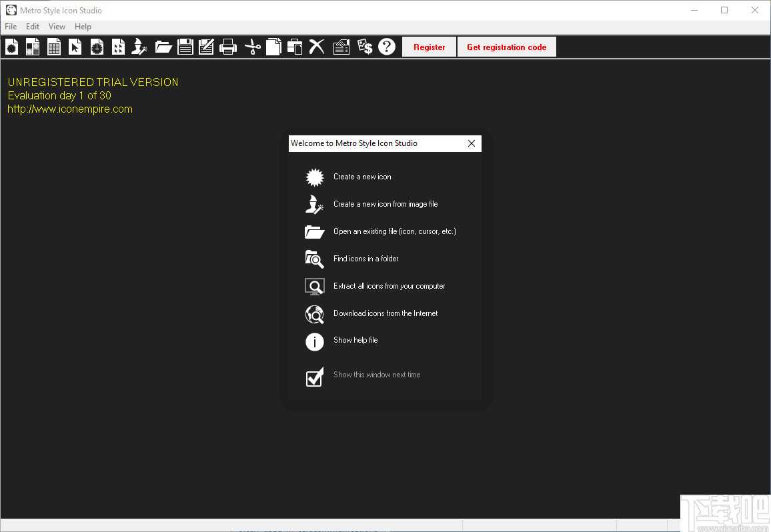The height and width of the screenshot is (532, 771).
Task: Click the New Icon toolbar button
Action: (x=12, y=47)
